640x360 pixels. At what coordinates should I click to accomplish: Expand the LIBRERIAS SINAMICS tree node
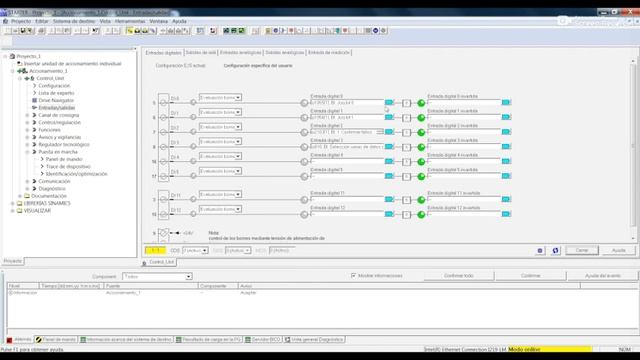[x=13, y=203]
